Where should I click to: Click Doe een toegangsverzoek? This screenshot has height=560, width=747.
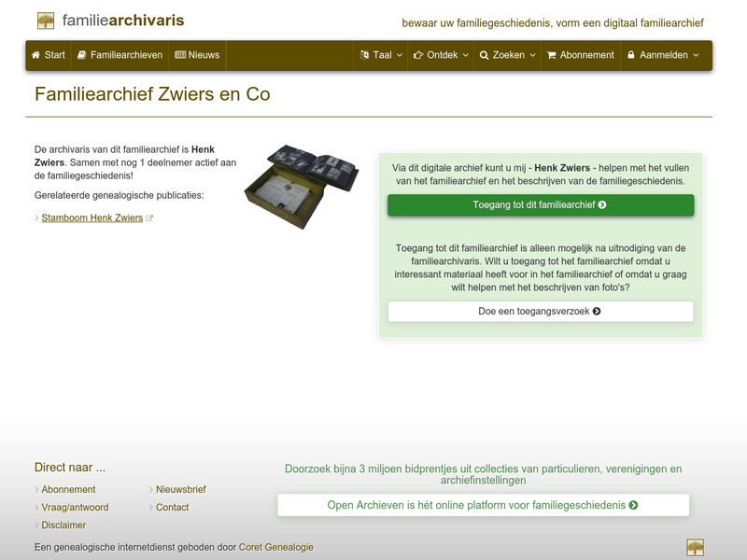pos(540,312)
